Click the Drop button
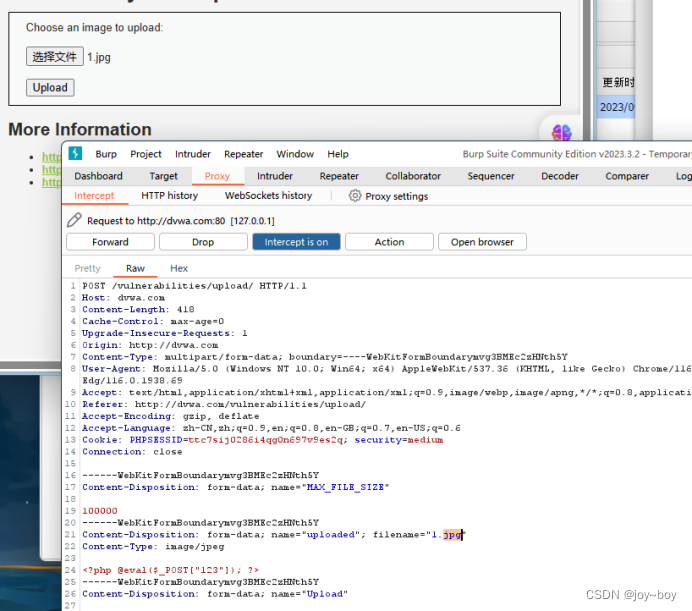Image resolution: width=692 pixels, height=611 pixels. [203, 242]
